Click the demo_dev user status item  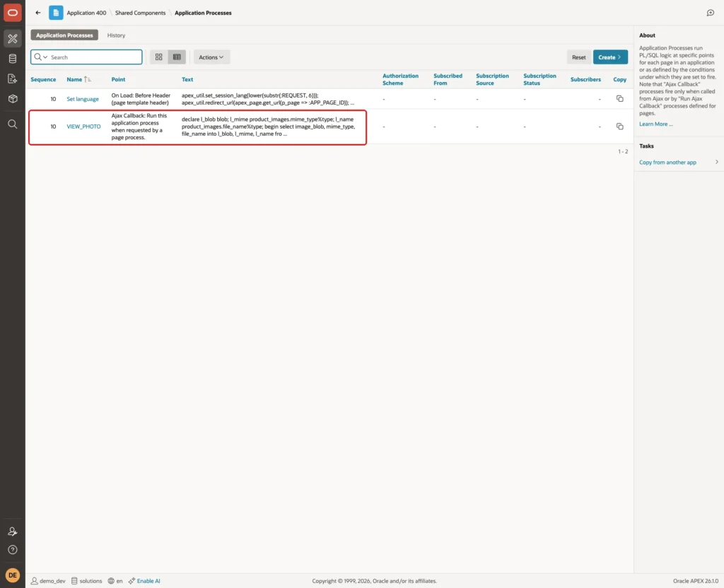pos(48,581)
